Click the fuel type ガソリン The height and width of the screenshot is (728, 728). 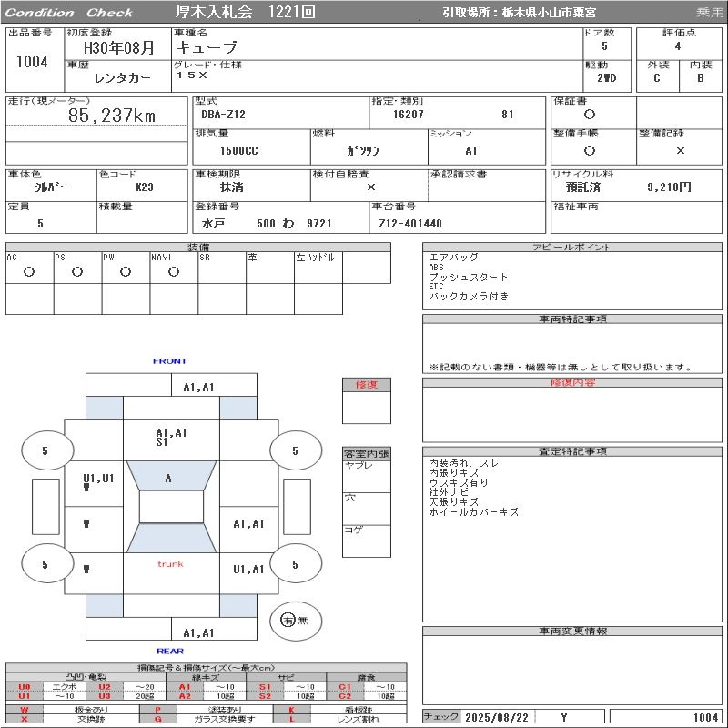(x=363, y=150)
